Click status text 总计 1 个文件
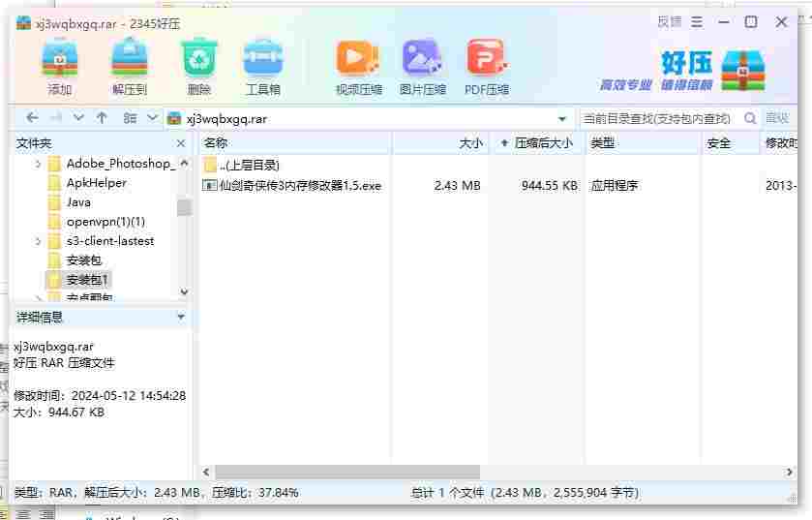This screenshot has height=520, width=812. tap(448, 493)
